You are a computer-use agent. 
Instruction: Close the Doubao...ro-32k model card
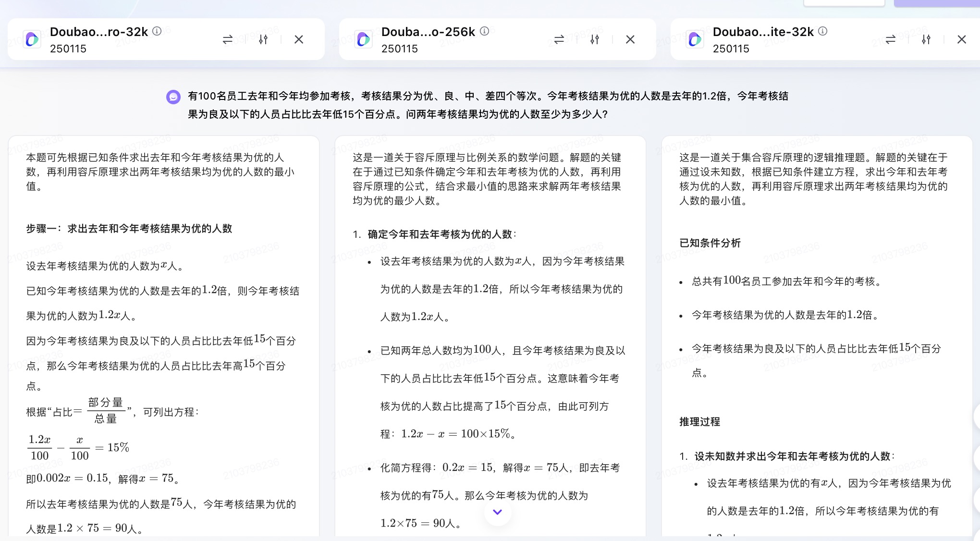[299, 39]
